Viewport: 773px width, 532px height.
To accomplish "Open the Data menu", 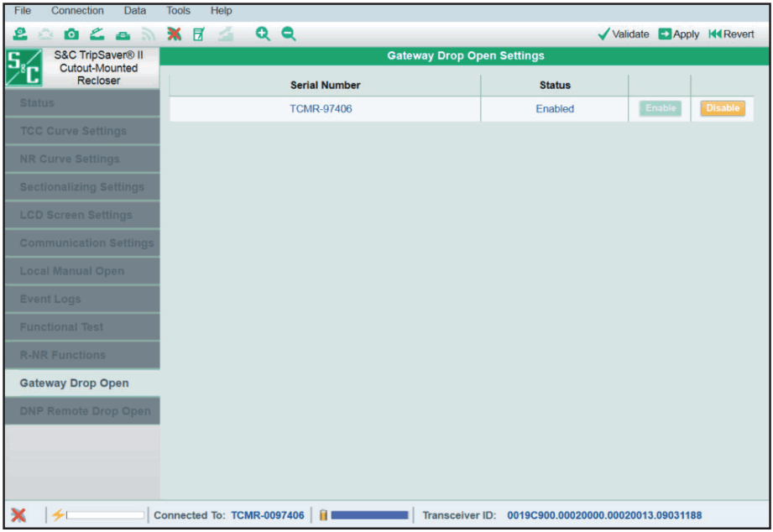I will [134, 10].
